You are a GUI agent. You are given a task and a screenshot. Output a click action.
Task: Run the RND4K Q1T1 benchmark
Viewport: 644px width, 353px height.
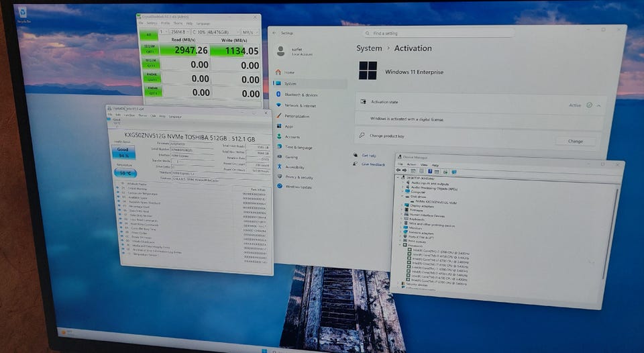(x=153, y=91)
